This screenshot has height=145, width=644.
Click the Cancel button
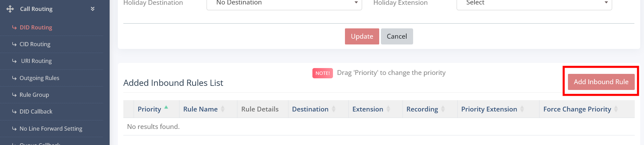coord(397,36)
